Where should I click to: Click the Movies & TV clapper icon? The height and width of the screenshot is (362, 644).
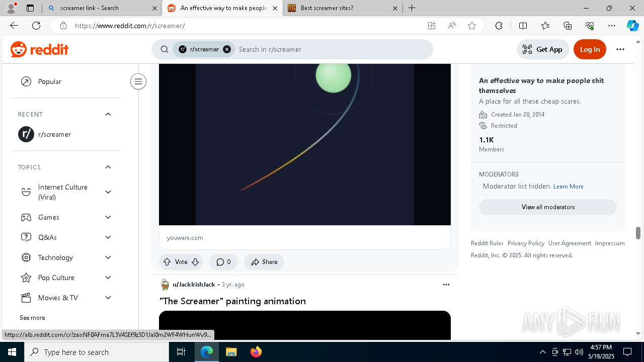[x=26, y=298]
